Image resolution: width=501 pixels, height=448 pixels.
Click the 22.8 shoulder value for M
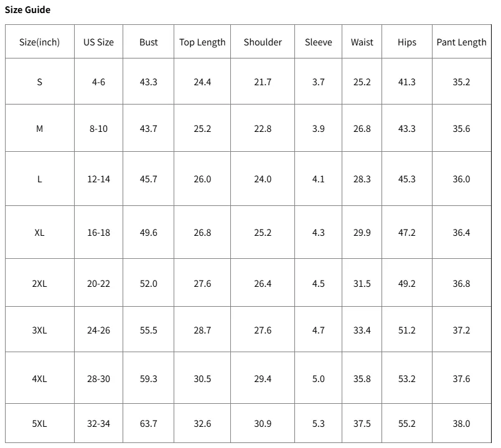263,129
